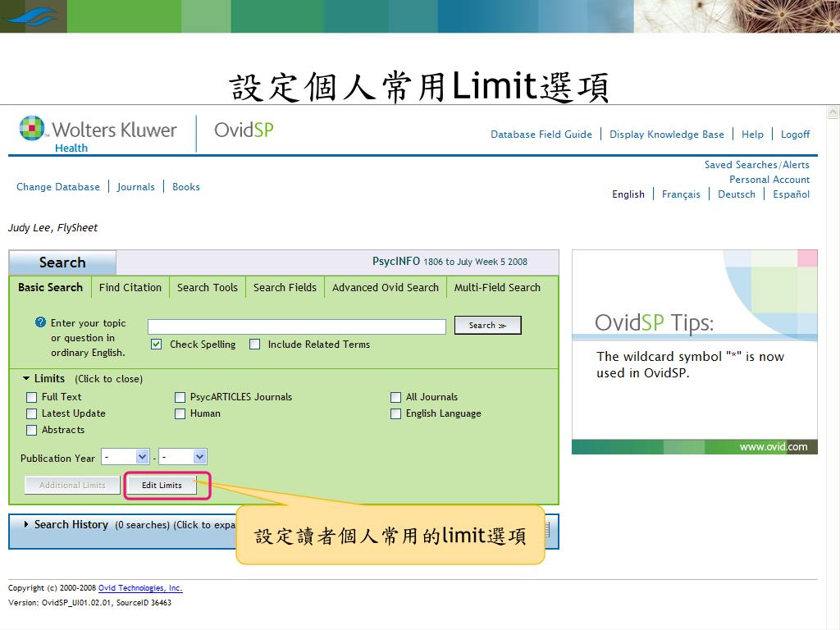840x630 pixels.
Task: Toggle Check Spelling checkbox
Action: click(x=157, y=344)
